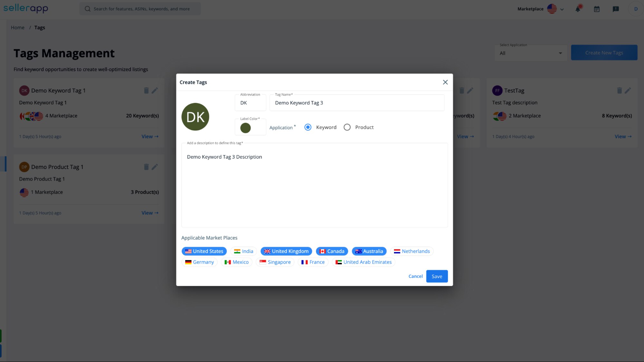Toggle the India marketplace chip
The width and height of the screenshot is (644, 362).
click(x=244, y=251)
